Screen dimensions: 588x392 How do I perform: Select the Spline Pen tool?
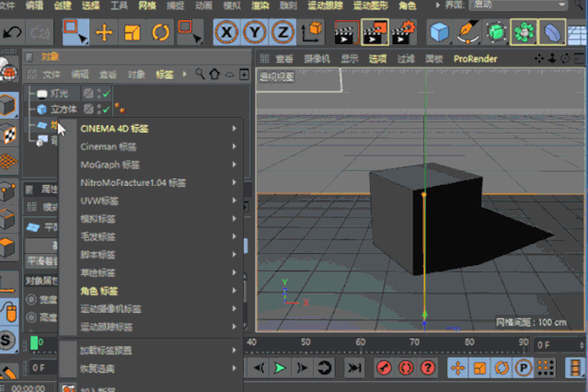(x=467, y=32)
